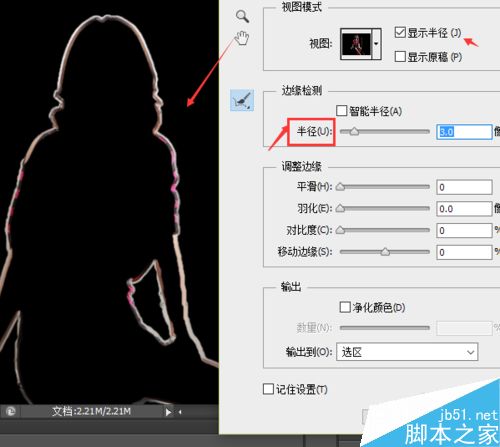Tick 记住设置 (T) checkbox
The width and height of the screenshot is (500, 447).
coord(268,389)
